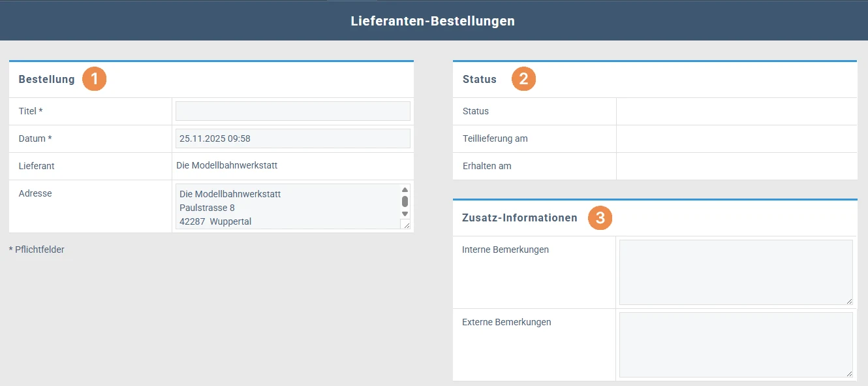Click the Lieferanten-Bestellungen page title

click(433, 21)
